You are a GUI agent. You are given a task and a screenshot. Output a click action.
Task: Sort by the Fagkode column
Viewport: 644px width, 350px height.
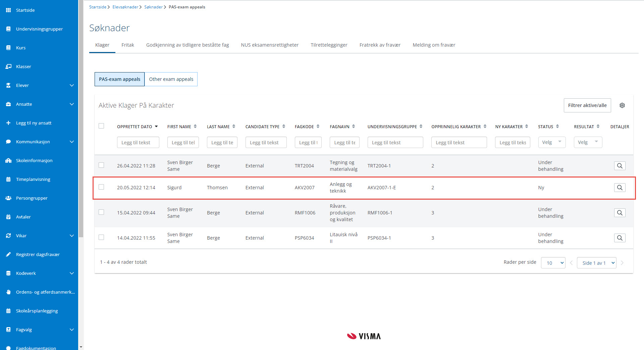[x=318, y=127]
